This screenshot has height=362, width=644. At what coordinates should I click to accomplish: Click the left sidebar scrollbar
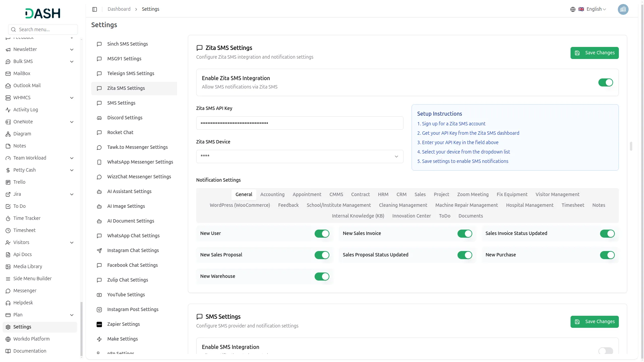(x=81, y=328)
